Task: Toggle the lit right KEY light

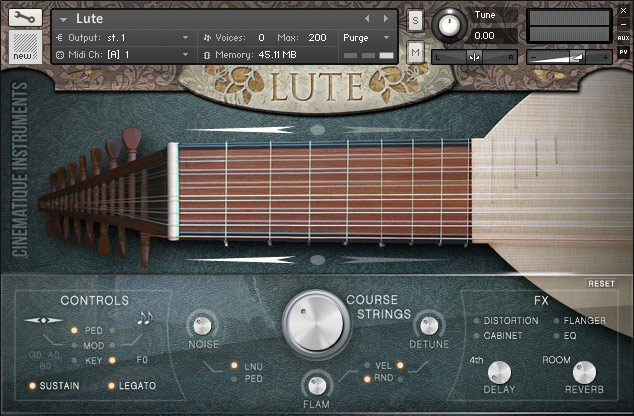Action: click(x=112, y=360)
